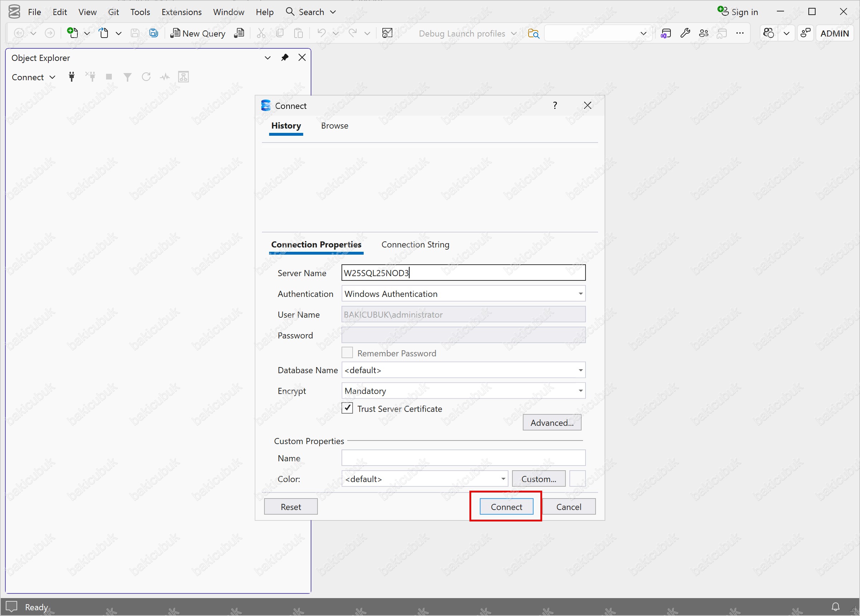
Task: Expand the Color default dropdown
Action: tap(503, 479)
